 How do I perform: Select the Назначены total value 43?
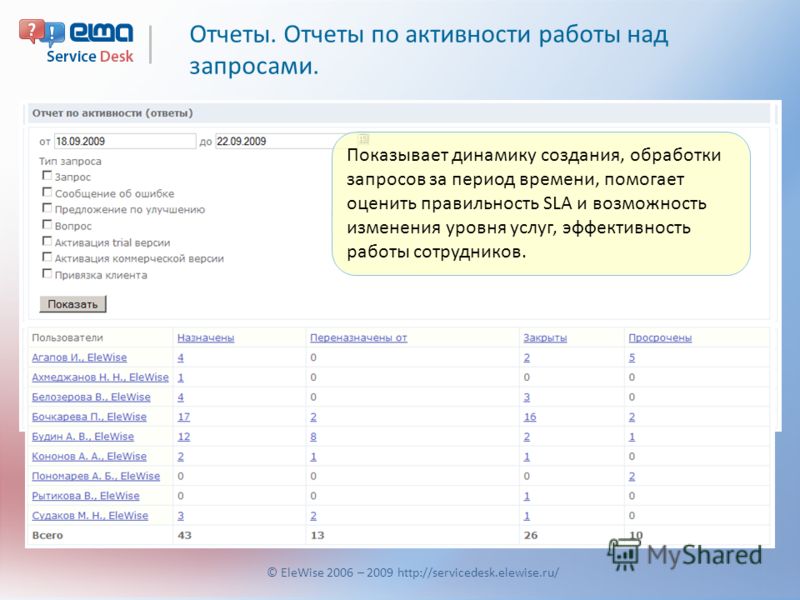tap(184, 535)
